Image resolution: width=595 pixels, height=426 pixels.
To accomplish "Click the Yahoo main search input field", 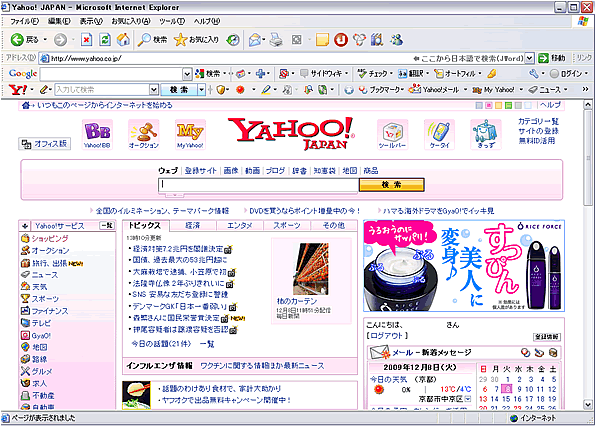I will [x=258, y=185].
